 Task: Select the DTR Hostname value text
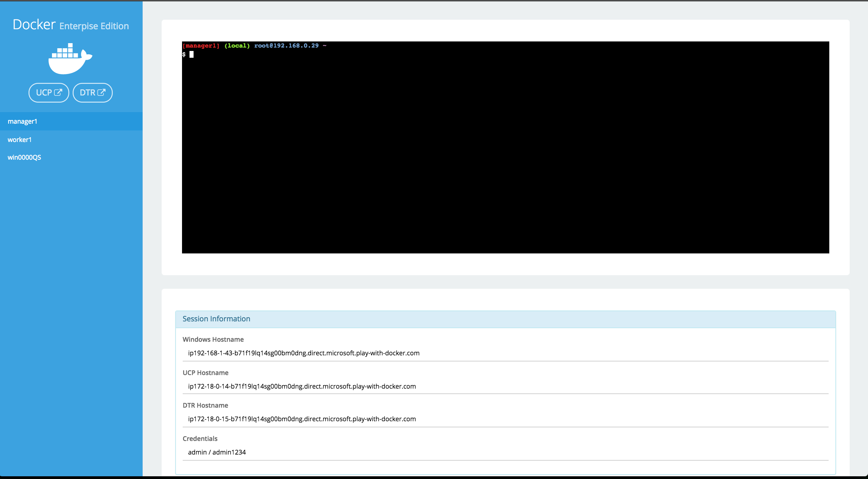click(302, 419)
